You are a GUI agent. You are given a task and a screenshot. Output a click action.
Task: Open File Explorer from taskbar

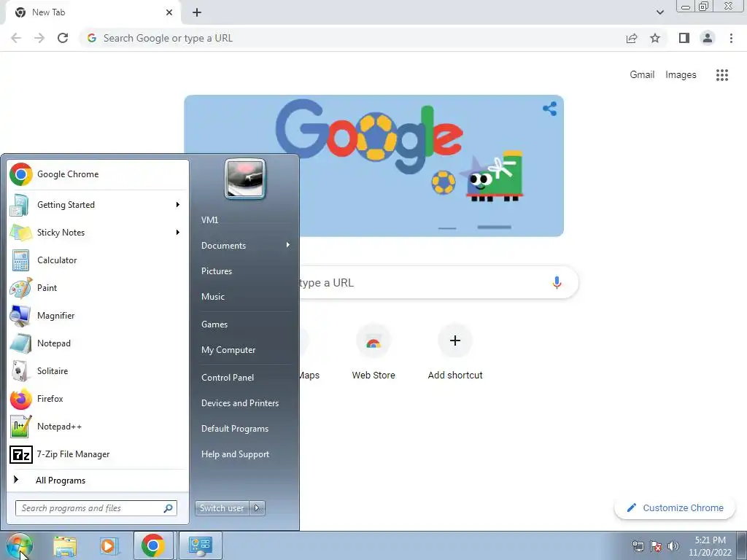click(x=65, y=545)
